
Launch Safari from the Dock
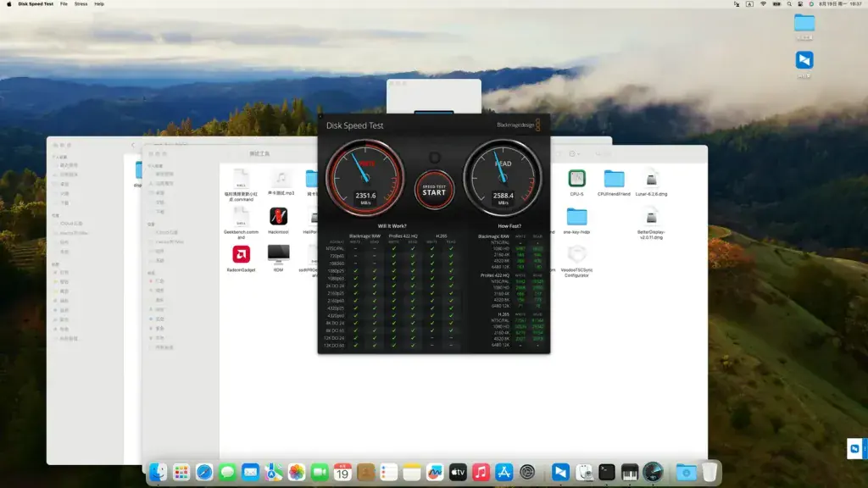click(204, 472)
